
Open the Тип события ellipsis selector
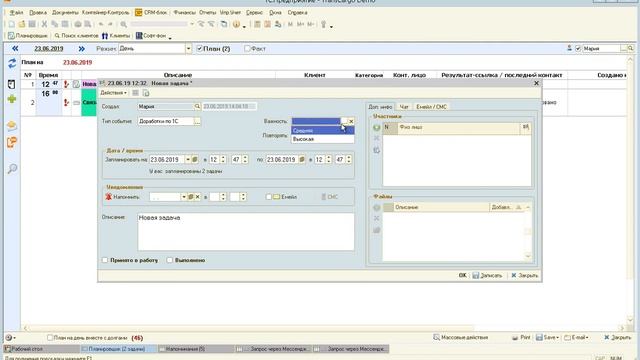(x=197, y=122)
